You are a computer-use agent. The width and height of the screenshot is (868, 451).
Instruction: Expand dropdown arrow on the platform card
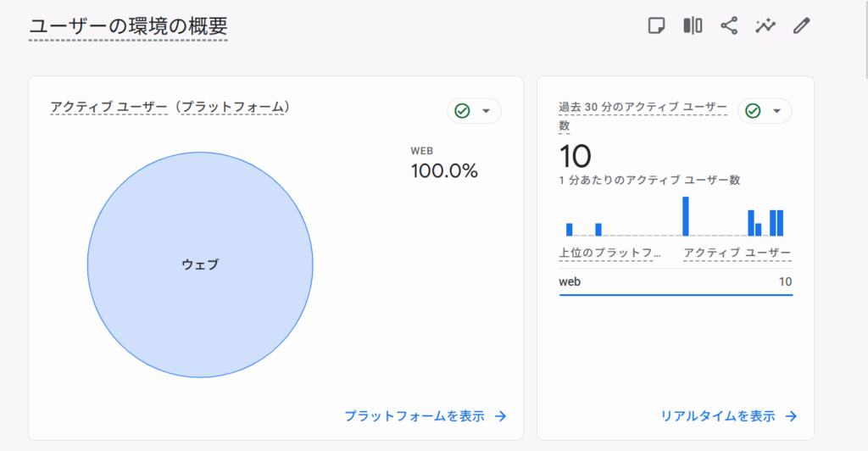click(486, 111)
